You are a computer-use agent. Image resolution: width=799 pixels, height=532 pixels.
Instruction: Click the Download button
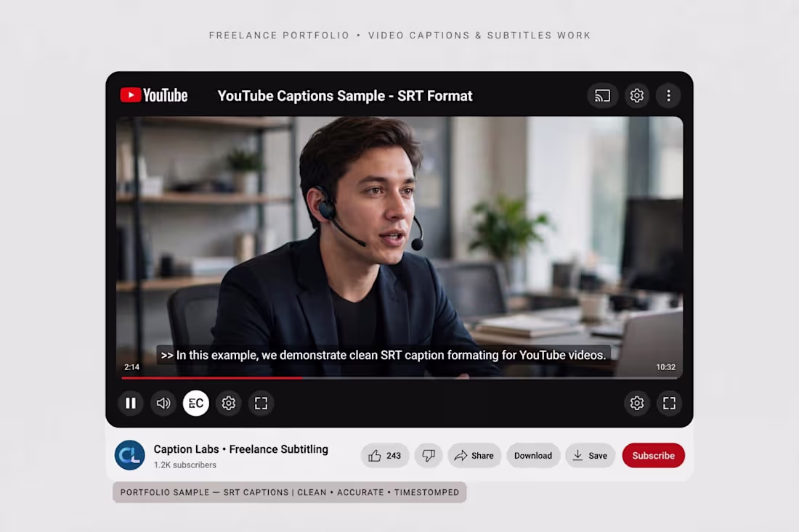tap(533, 456)
